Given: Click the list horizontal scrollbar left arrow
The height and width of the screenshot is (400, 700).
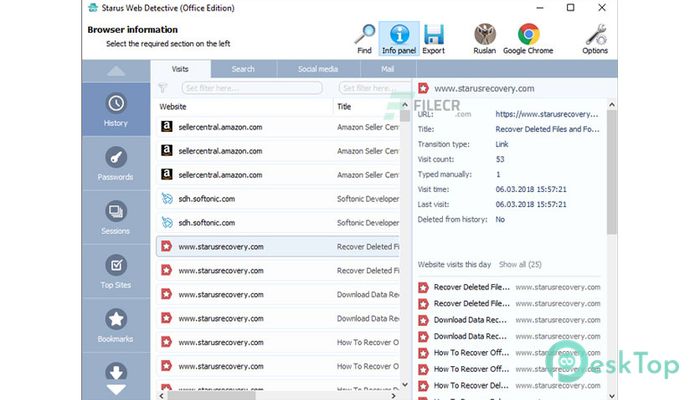Looking at the screenshot, I should tap(161, 396).
